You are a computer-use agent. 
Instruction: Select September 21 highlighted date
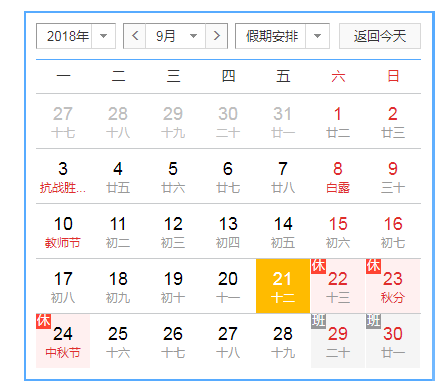pos(283,286)
